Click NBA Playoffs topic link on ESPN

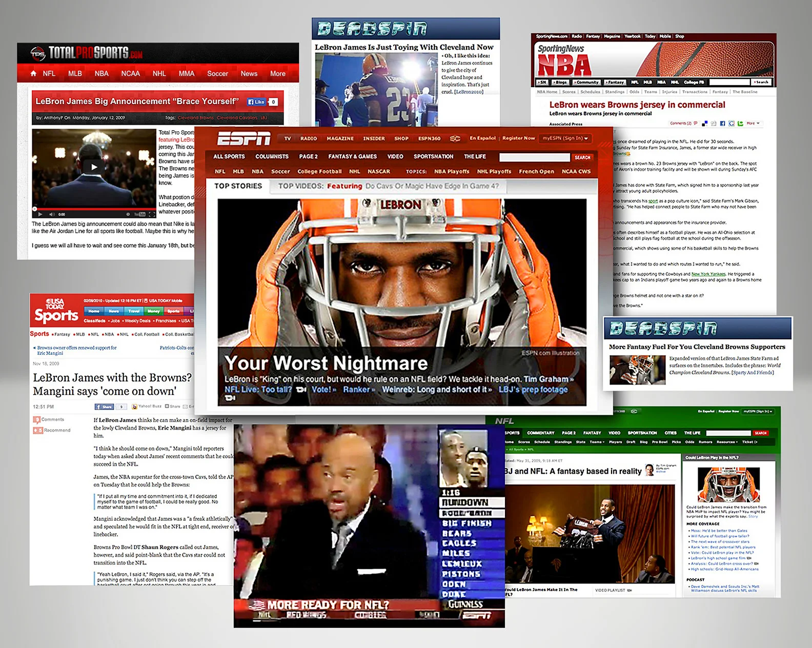point(452,172)
